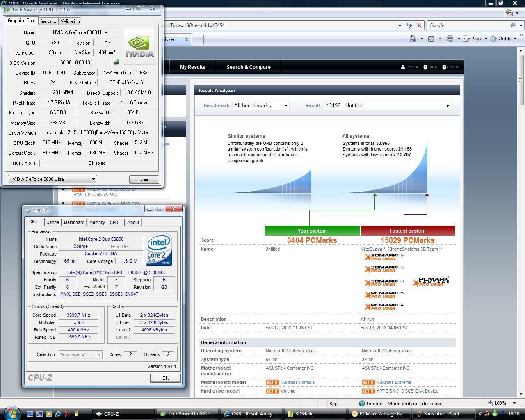Switch to TechPowerUp GPU-Z taskbar button
Image resolution: width=525 pixels, height=420 pixels.
click(x=188, y=414)
